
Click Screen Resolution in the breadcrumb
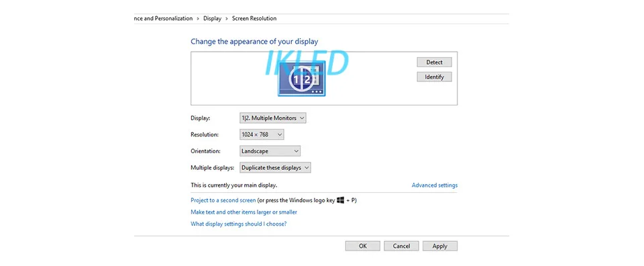[x=254, y=19]
